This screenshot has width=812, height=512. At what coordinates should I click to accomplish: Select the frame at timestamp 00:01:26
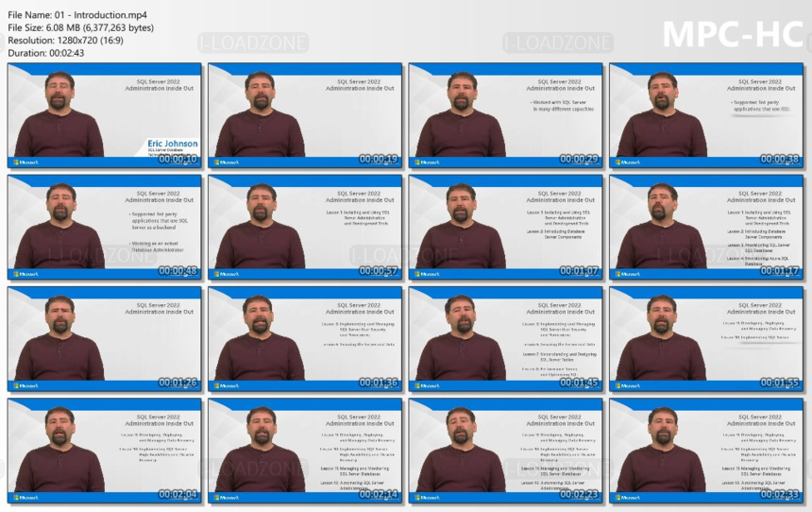[105, 339]
